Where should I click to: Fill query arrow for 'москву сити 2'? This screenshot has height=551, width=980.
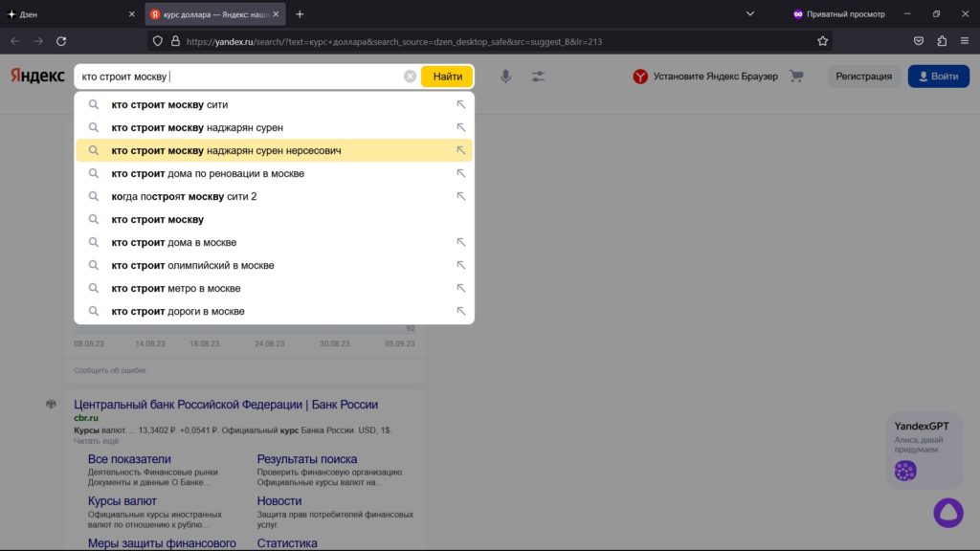[460, 196]
